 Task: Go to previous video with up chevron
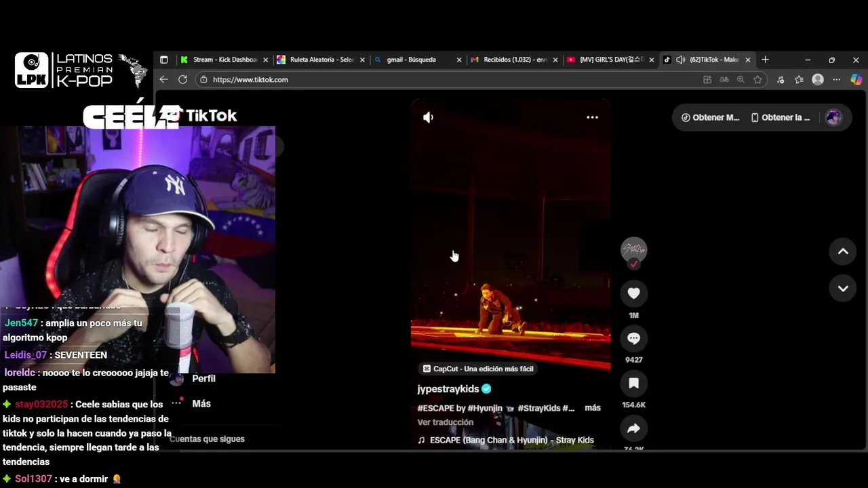(x=843, y=251)
